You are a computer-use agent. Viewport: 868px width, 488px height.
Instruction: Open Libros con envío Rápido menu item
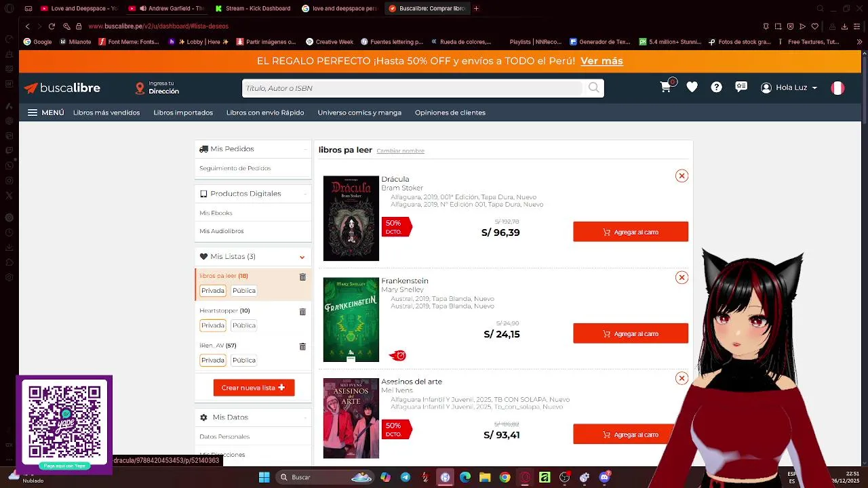pyautogui.click(x=265, y=113)
